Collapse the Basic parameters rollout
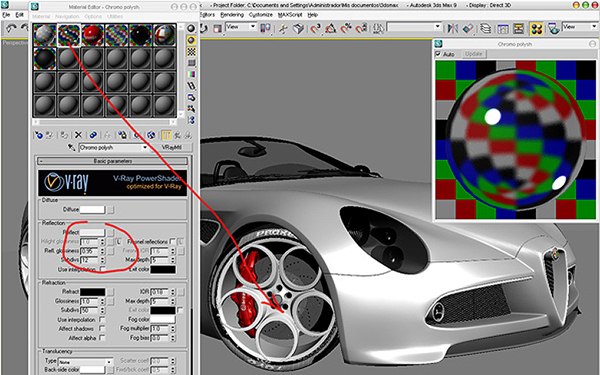This screenshot has width=600, height=375. (x=113, y=161)
